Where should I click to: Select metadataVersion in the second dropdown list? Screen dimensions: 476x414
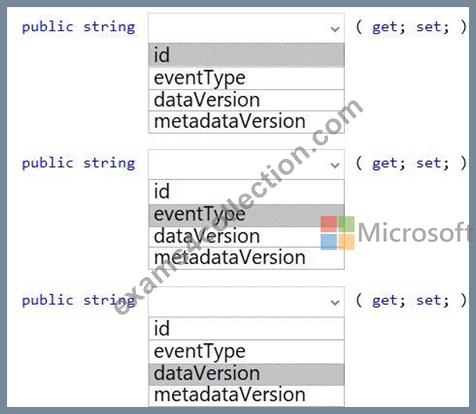(x=246, y=258)
